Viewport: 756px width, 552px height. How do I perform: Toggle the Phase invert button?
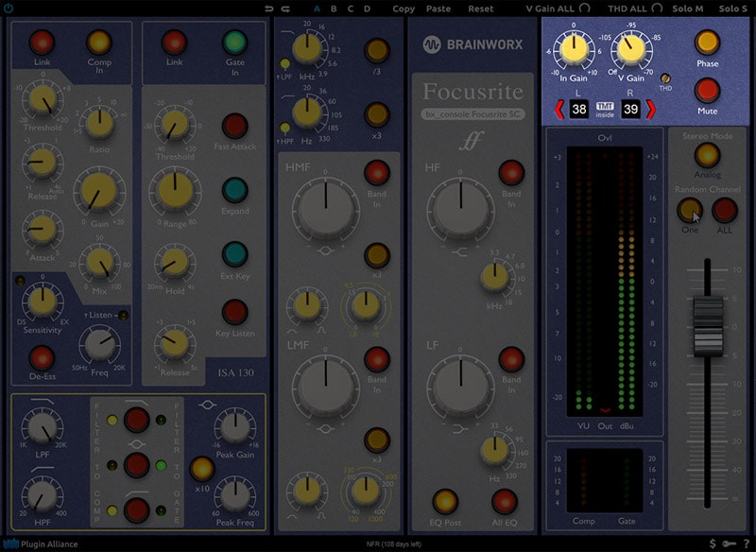707,43
